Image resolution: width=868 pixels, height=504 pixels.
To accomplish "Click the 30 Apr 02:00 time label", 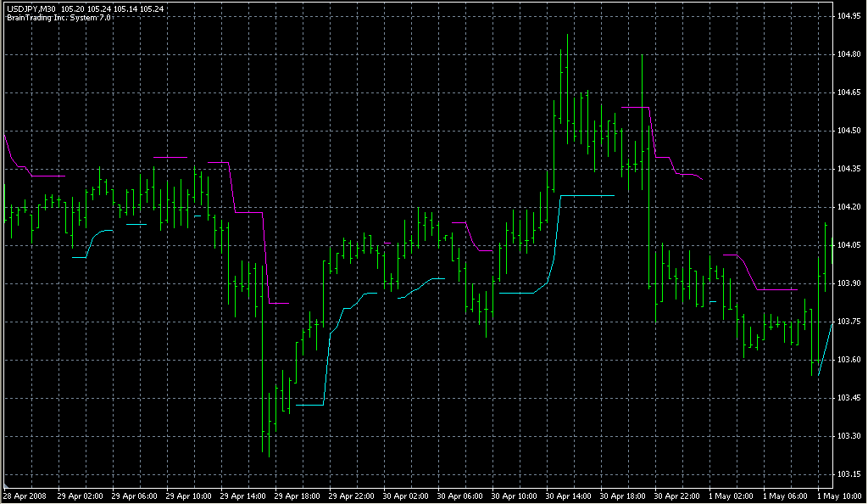I will 405,496.
